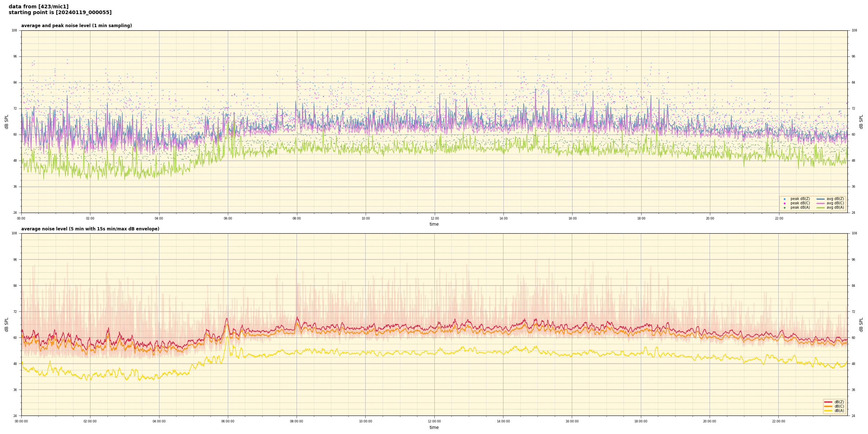868x434 pixels.
Task: Click the 18:00:00 tick label on bottom chart
Action: pyautogui.click(x=641, y=421)
